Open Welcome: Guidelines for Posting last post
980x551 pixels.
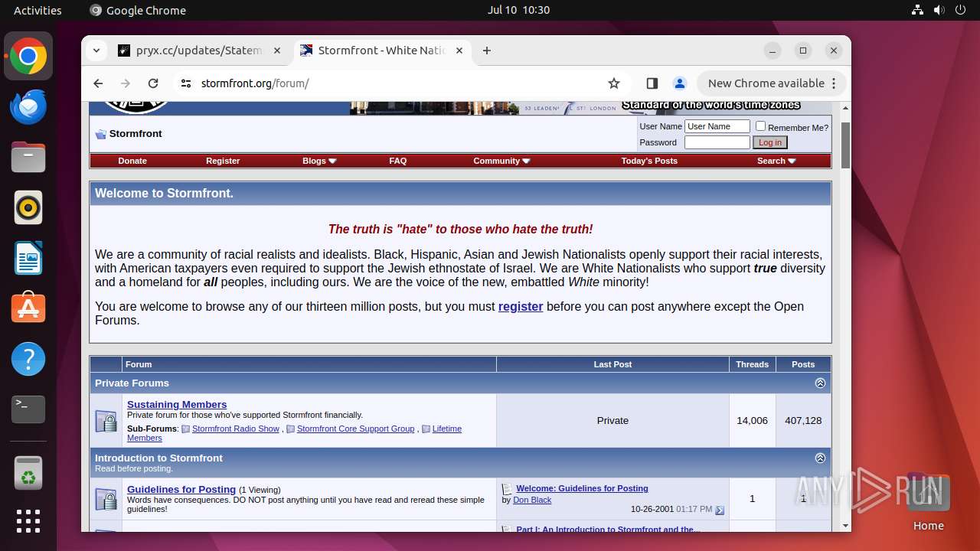click(582, 488)
